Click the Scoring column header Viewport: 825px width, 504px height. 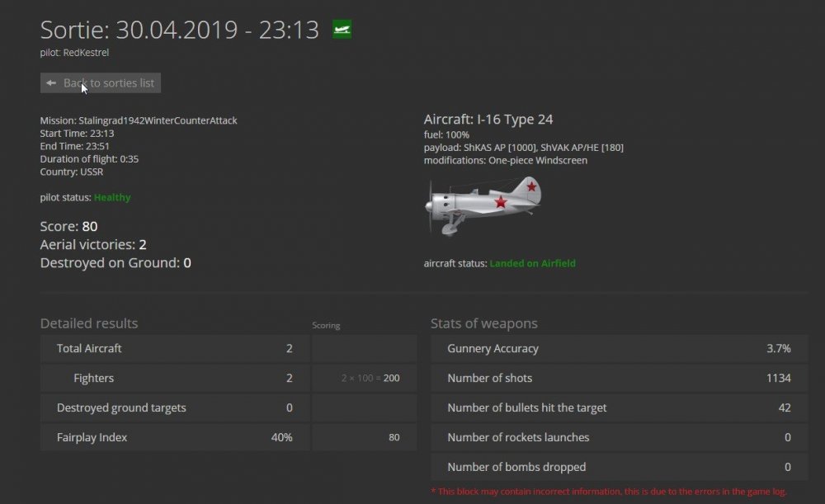point(326,325)
